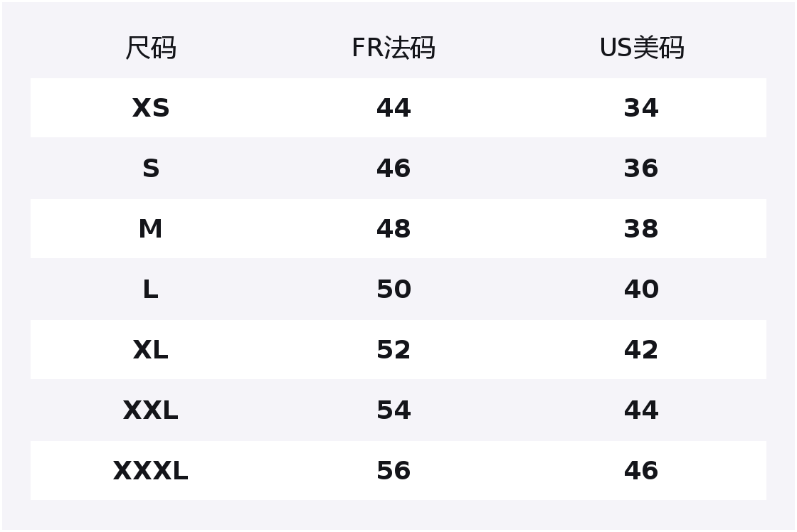Click FR value 50 for size L
This screenshot has width=797, height=532.
tap(394, 289)
